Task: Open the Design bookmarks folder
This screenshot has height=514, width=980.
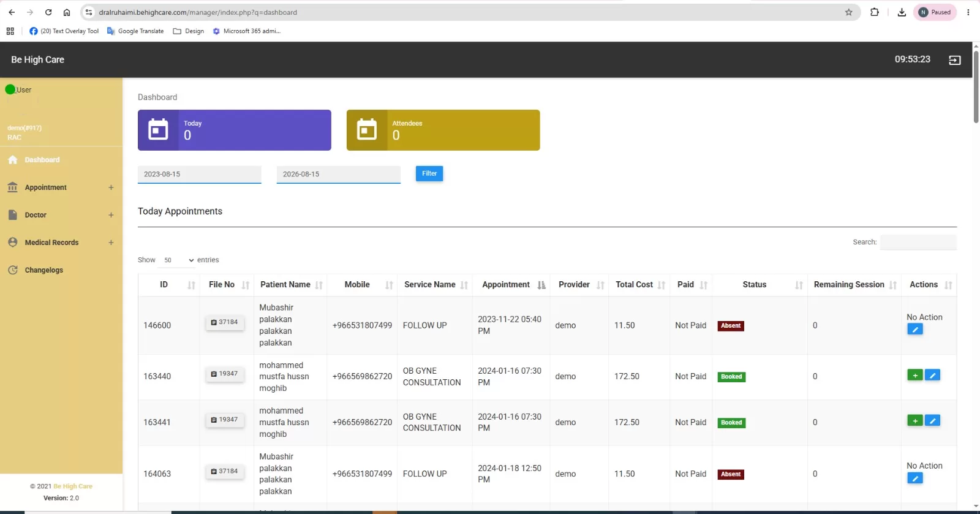Action: [x=189, y=31]
